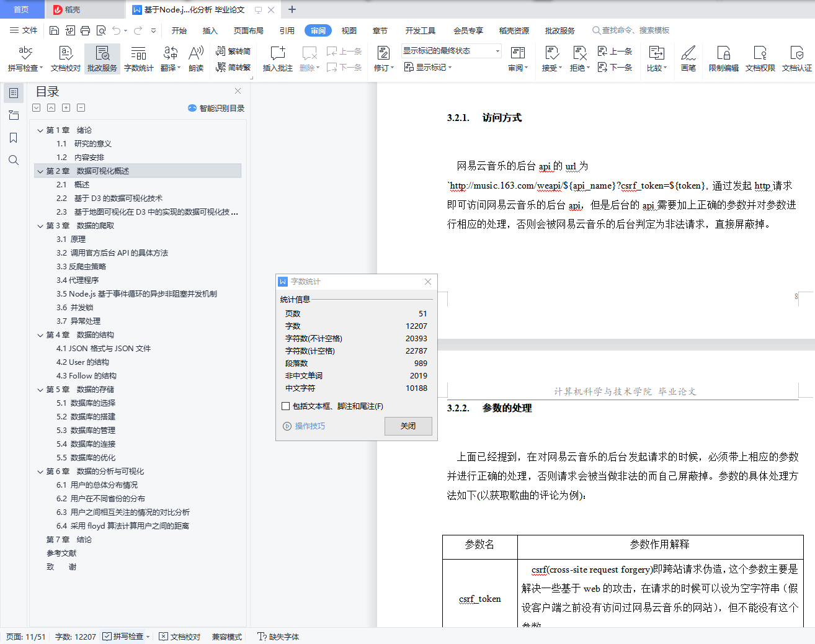Open the search panel in left sidebar
The height and width of the screenshot is (644, 815).
(13, 160)
